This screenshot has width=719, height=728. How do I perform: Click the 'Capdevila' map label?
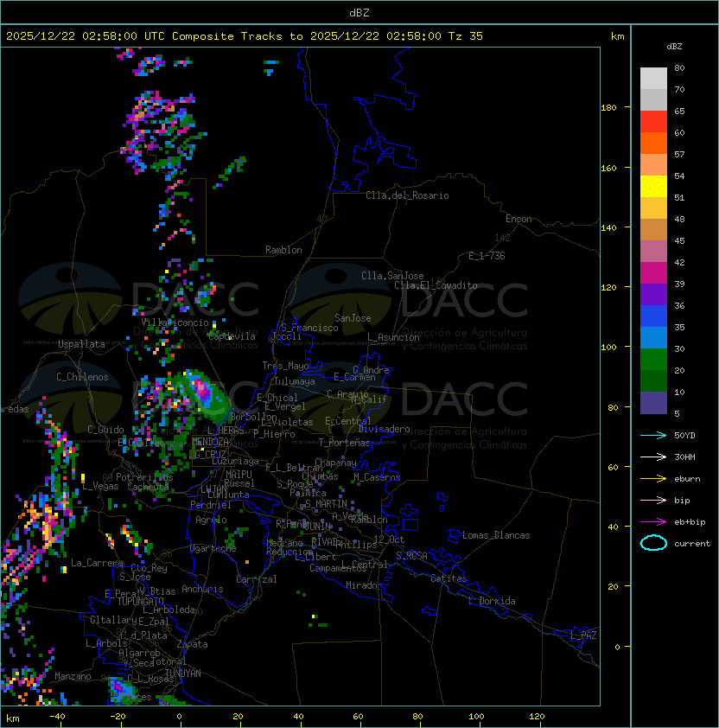(x=232, y=336)
